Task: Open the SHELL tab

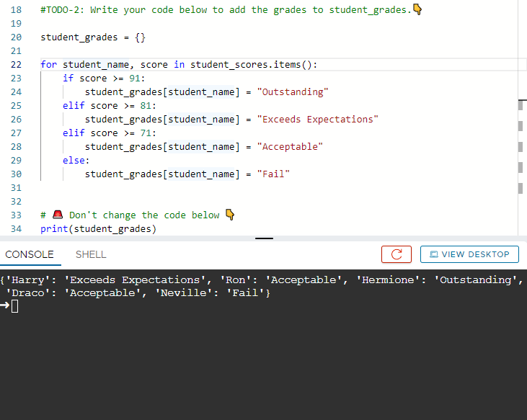Action: point(91,254)
